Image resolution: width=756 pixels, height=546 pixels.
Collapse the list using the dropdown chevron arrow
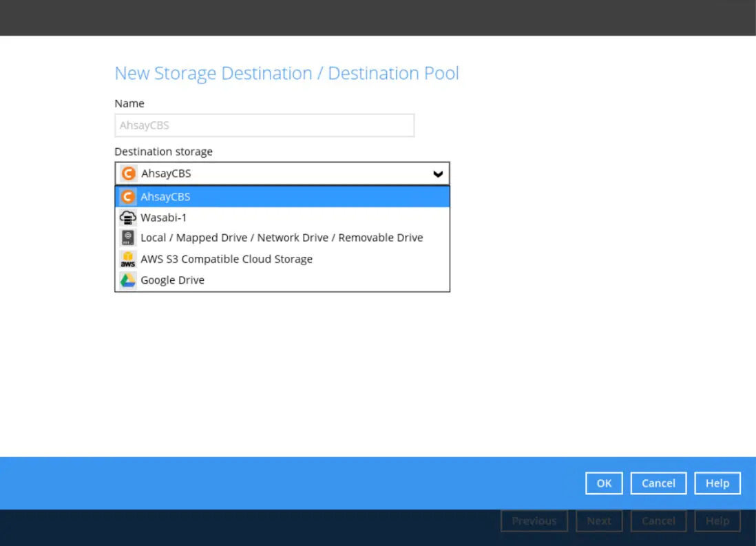[438, 174]
